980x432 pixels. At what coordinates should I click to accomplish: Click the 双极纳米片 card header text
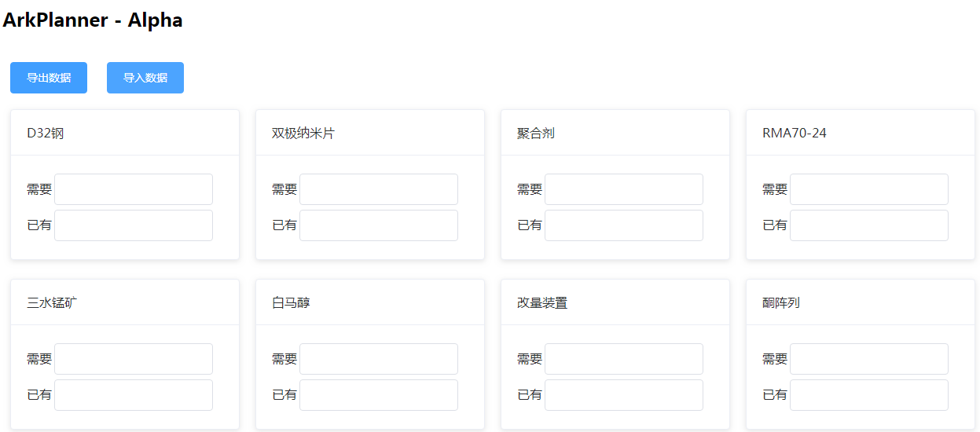pos(303,134)
